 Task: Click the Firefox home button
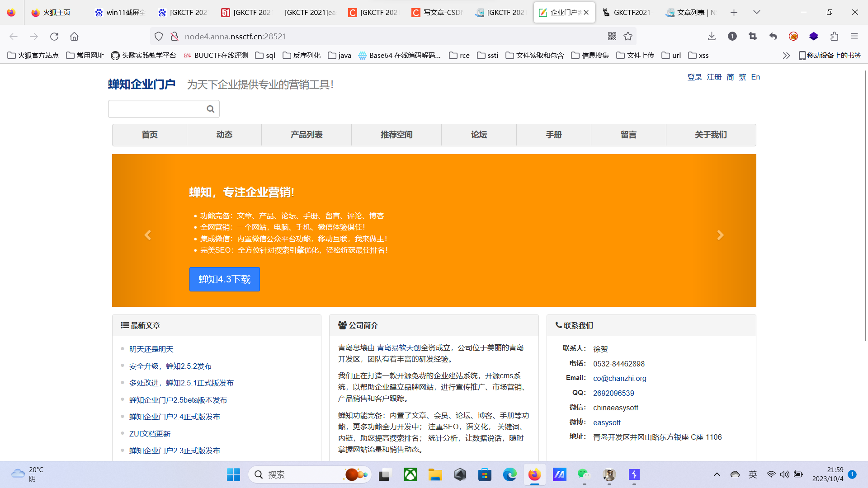point(74,36)
